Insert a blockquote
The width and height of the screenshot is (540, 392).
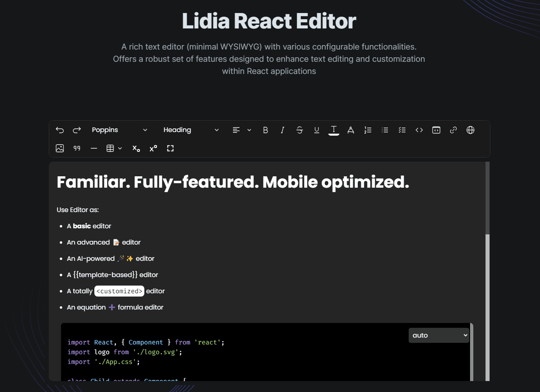point(77,148)
